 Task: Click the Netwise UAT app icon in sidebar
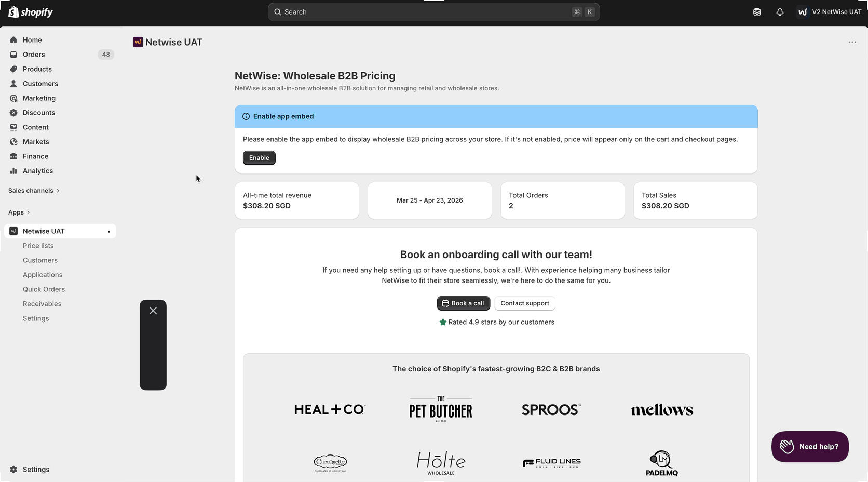click(x=13, y=231)
